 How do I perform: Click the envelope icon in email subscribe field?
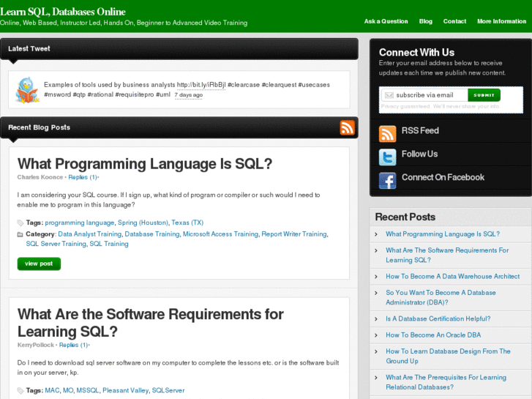[389, 95]
